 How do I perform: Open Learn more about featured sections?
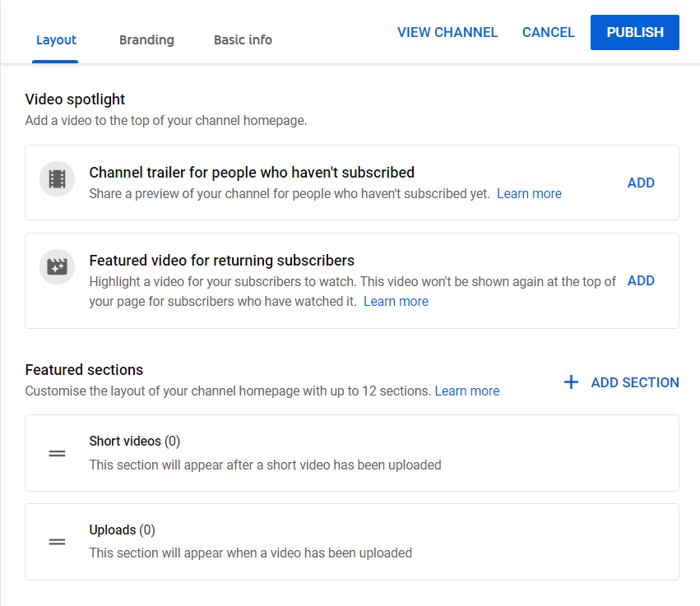coord(467,391)
